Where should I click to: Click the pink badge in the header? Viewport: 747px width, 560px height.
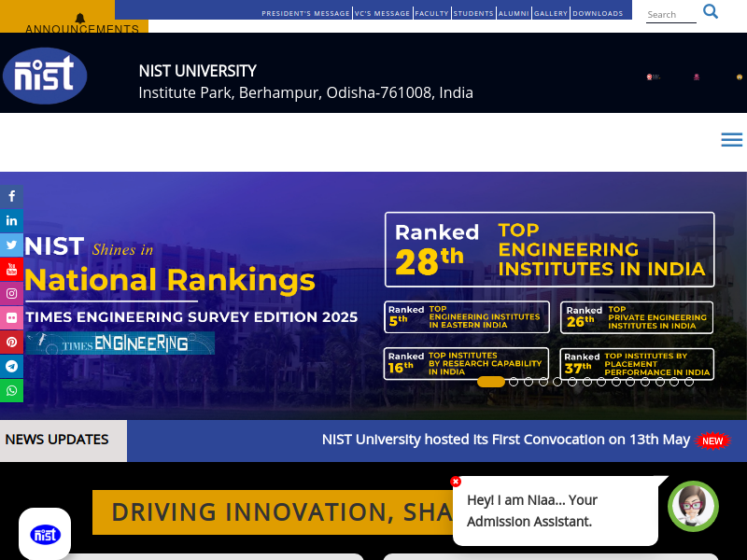click(697, 77)
